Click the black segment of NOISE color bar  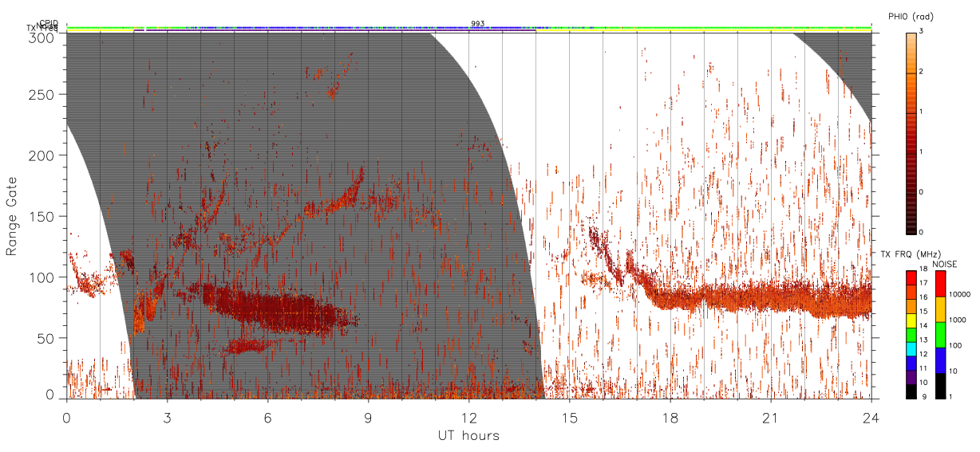940,385
